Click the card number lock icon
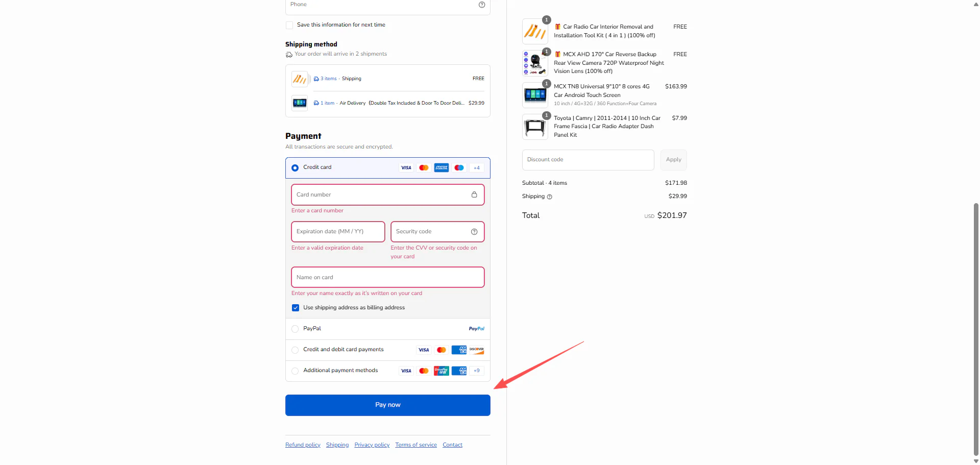 coord(474,195)
